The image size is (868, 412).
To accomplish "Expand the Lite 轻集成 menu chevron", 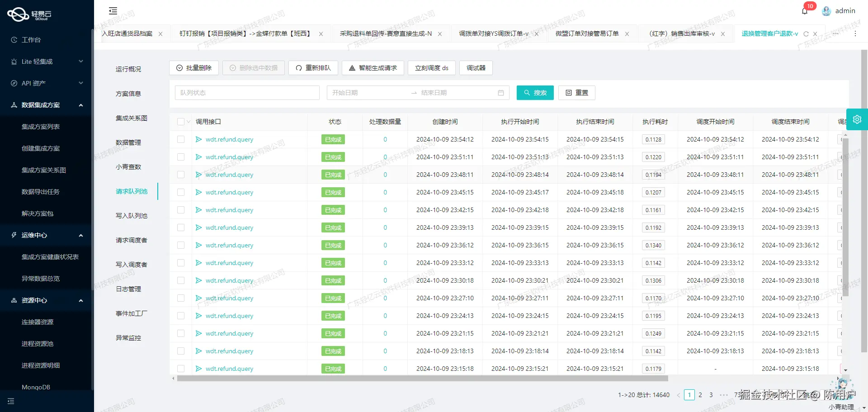I will click(81, 62).
